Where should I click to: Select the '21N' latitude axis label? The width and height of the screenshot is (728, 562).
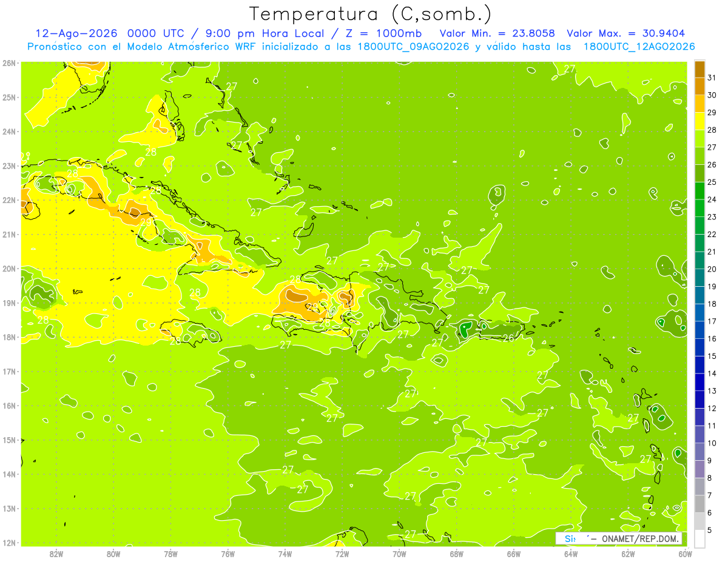coord(8,235)
